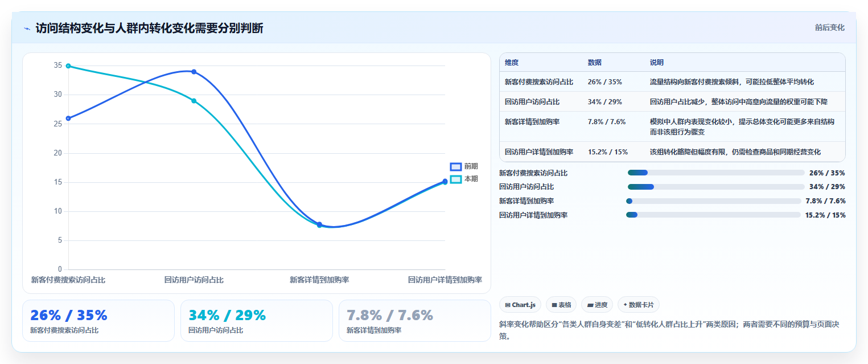Click the 前期 data point at value 26

pyautogui.click(x=68, y=118)
